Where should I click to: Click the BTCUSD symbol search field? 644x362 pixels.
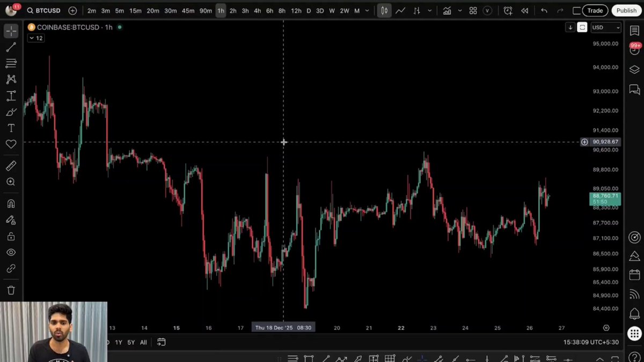click(x=47, y=11)
